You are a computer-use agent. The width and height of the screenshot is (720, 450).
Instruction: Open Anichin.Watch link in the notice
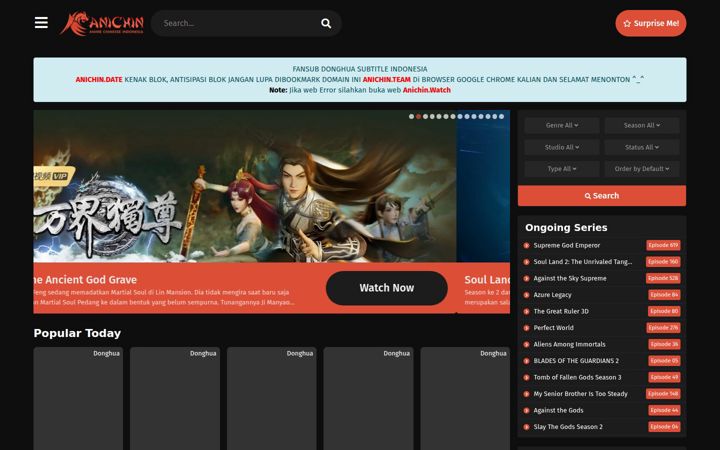tap(427, 90)
